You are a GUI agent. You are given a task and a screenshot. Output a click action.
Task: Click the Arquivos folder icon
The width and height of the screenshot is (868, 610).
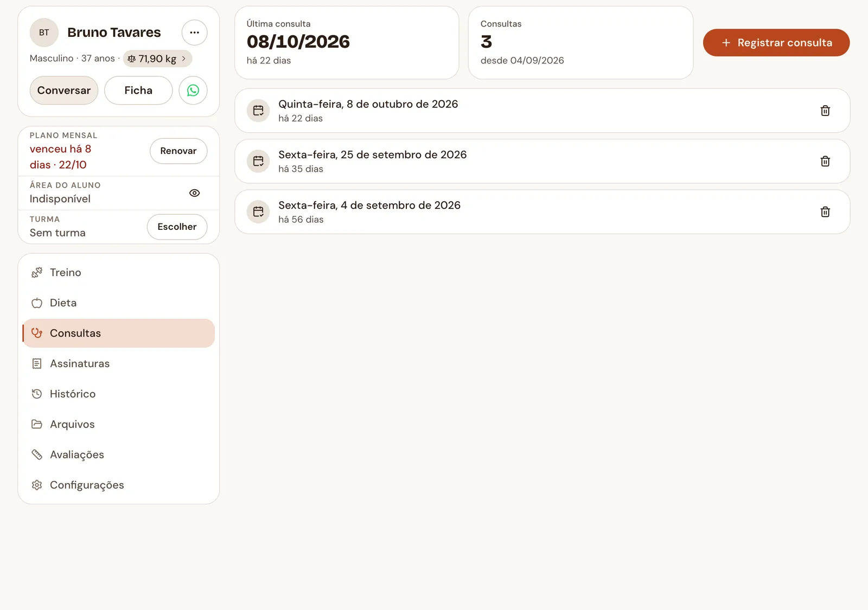click(x=37, y=424)
